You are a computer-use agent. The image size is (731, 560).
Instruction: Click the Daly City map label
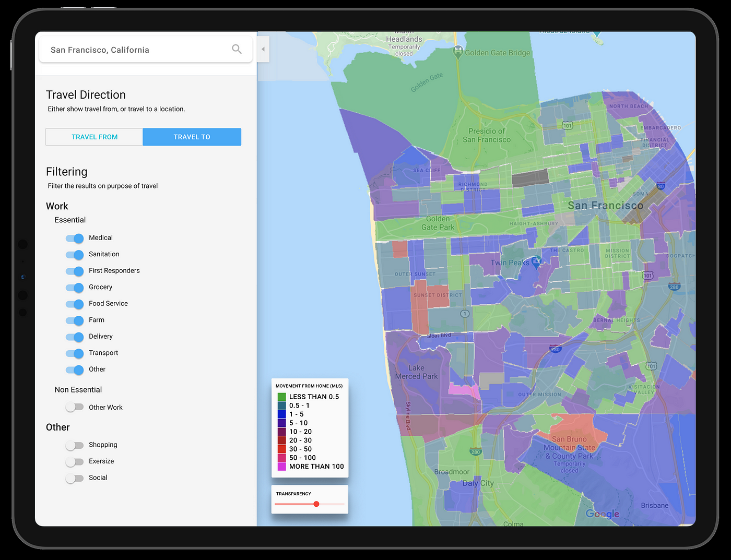coord(478,483)
